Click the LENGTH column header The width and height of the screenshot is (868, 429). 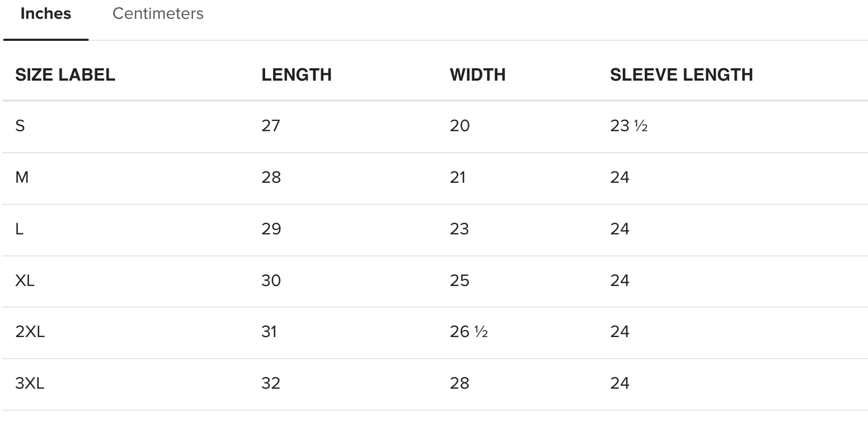point(296,75)
